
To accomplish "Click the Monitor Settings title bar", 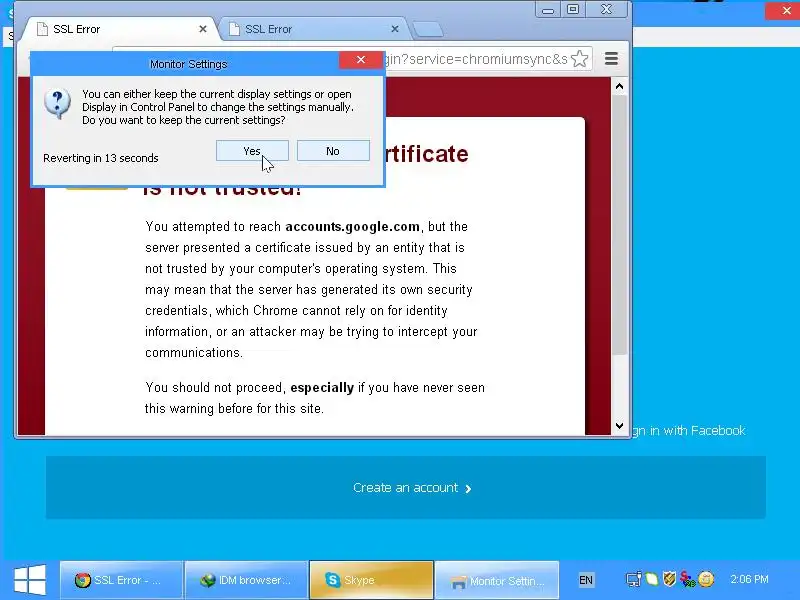I will pos(188,64).
